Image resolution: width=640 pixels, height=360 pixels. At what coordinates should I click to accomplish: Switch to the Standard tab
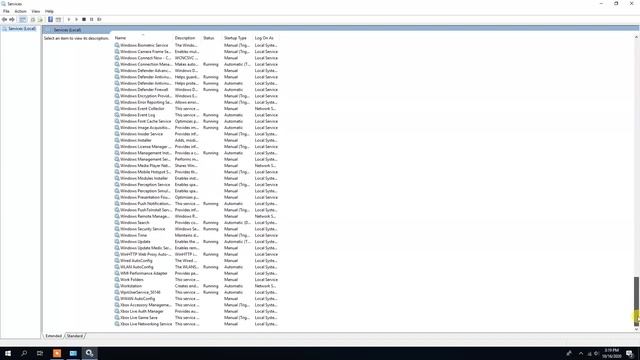point(75,336)
